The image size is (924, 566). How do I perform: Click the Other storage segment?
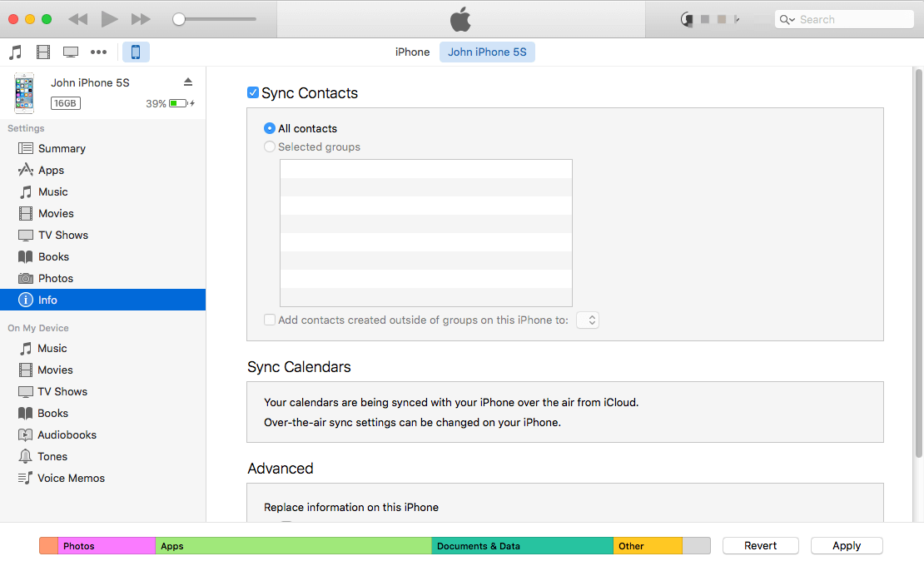click(648, 546)
